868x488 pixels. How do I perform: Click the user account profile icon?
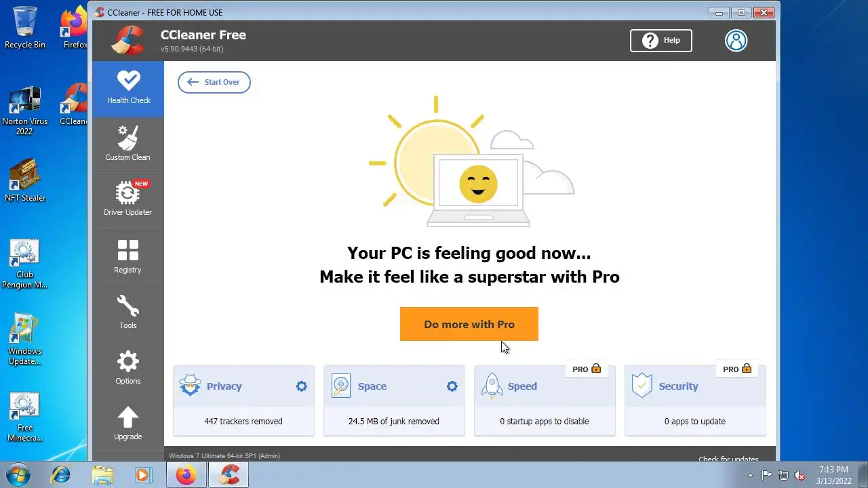click(736, 41)
